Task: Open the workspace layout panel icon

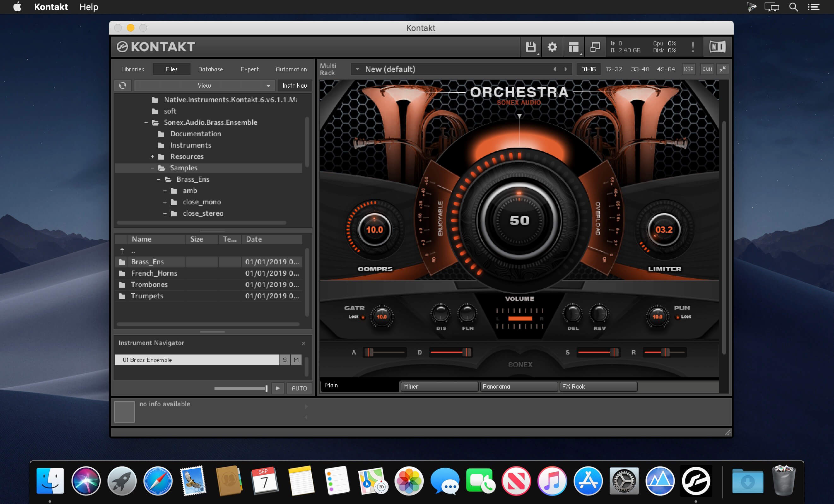Action: (574, 47)
